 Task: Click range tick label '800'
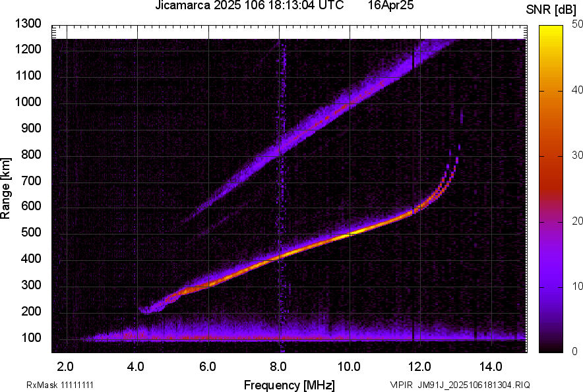pyautogui.click(x=31, y=154)
